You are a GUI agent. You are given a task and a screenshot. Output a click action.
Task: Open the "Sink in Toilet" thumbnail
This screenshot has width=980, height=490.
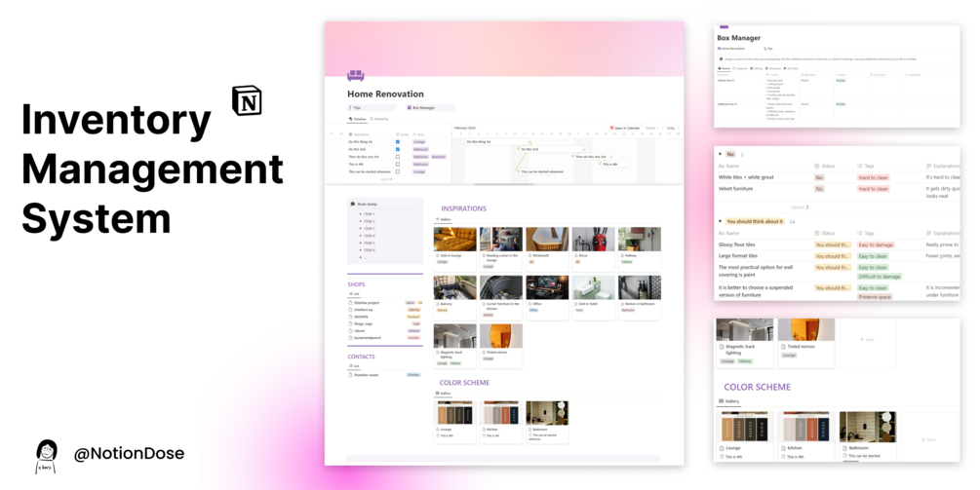click(593, 287)
